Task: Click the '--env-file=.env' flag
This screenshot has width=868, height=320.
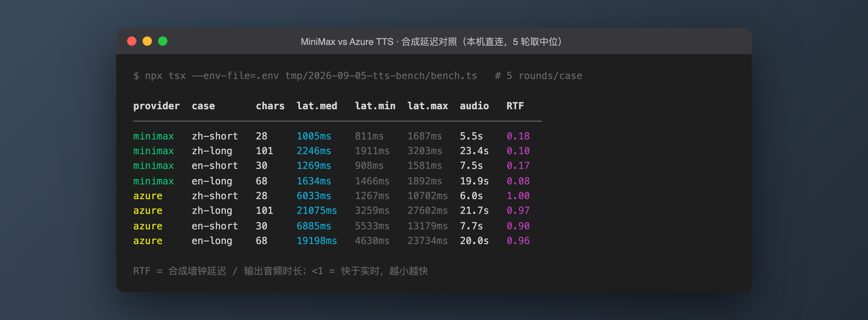Action: 235,76
